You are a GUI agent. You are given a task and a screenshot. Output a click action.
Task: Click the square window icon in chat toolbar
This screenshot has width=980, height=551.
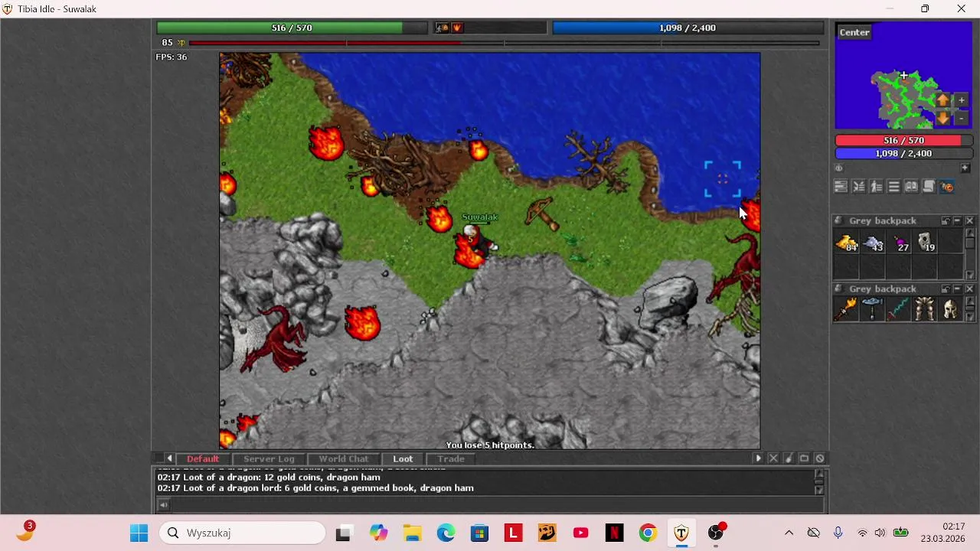tap(804, 458)
